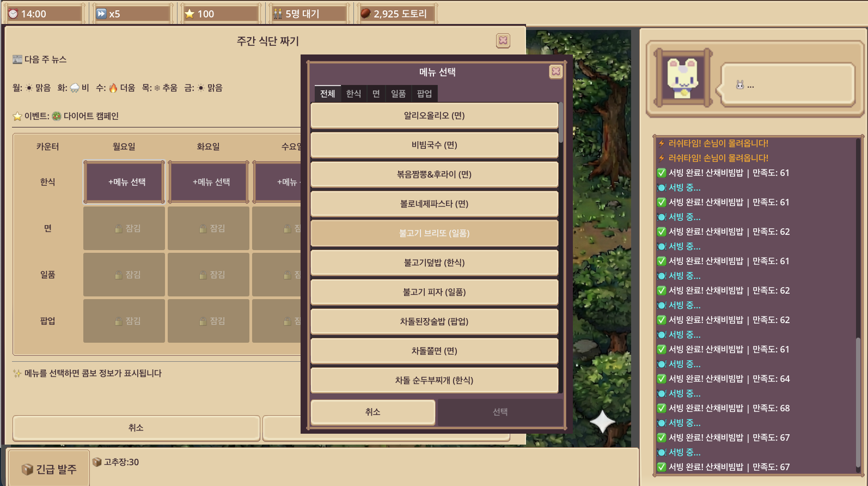Switch to the 한식 tab
The height and width of the screenshot is (486, 868).
[x=353, y=94]
